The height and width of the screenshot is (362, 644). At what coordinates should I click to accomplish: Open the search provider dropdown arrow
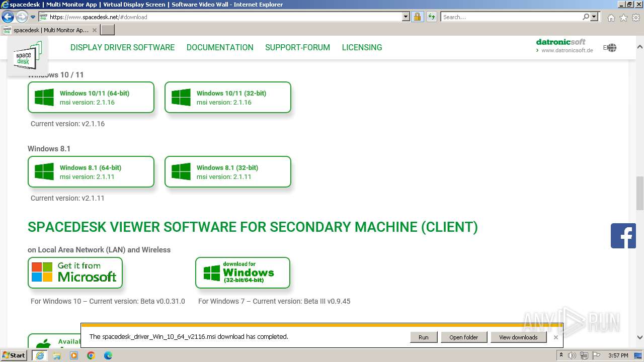(x=595, y=17)
